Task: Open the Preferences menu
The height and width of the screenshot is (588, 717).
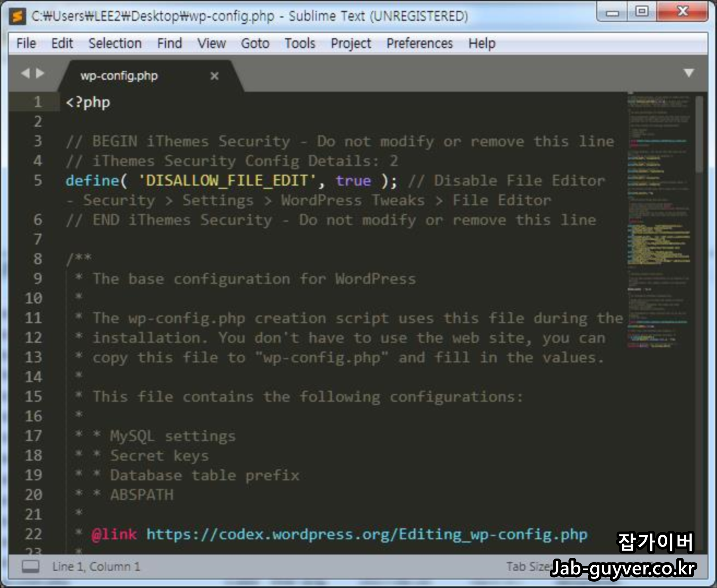Action: (419, 43)
